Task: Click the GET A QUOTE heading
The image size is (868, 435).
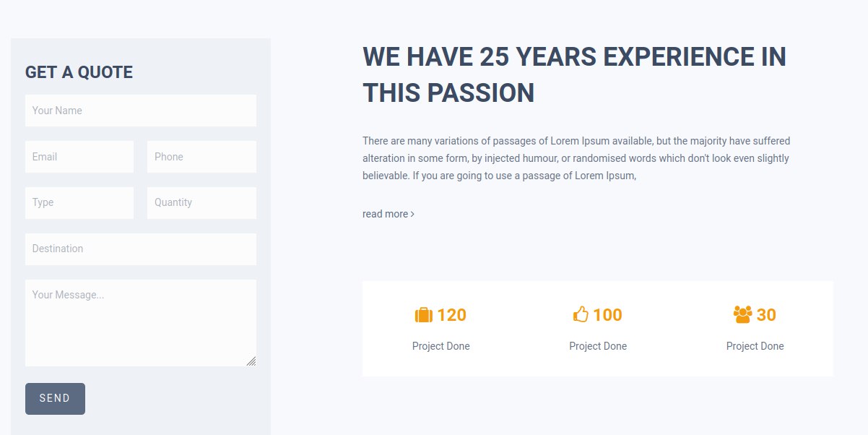Action: tap(79, 72)
